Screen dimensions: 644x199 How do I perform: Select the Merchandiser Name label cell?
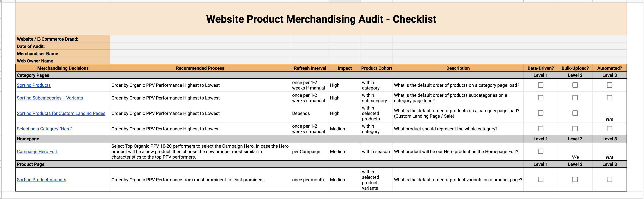pyautogui.click(x=63, y=53)
